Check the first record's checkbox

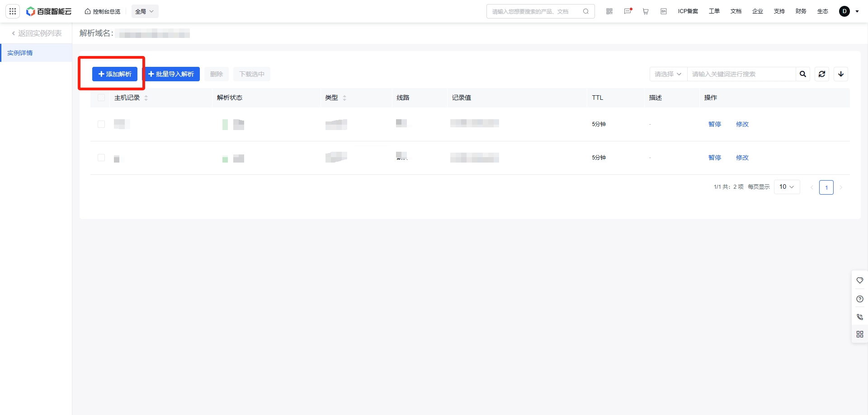tap(101, 124)
